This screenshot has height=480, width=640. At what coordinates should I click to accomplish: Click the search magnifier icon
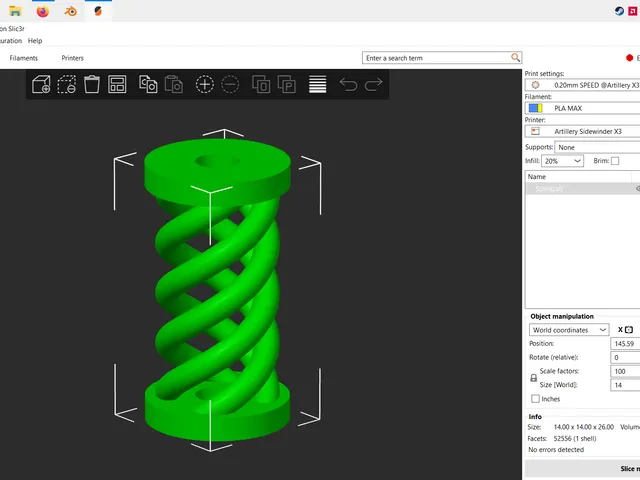516,58
